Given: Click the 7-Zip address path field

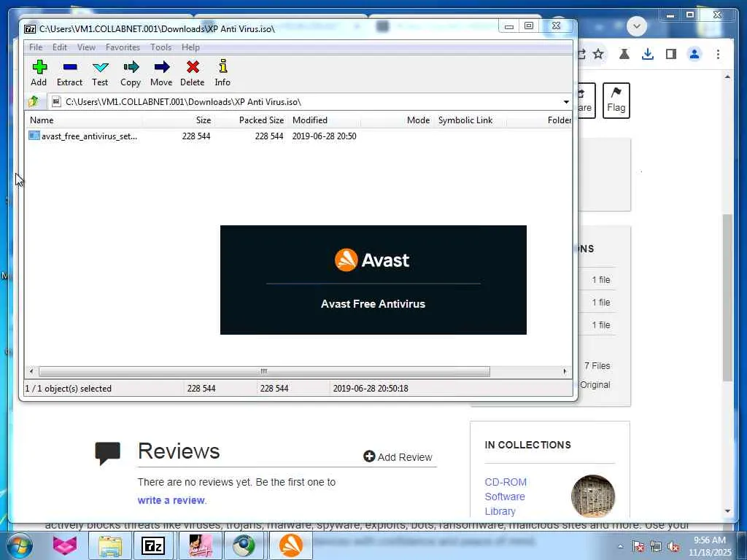Looking at the screenshot, I should pyautogui.click(x=305, y=102).
